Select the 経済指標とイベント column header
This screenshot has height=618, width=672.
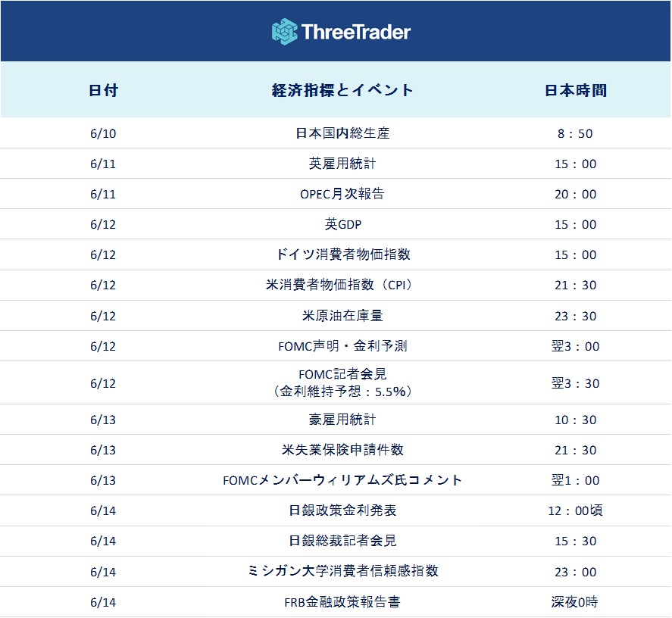click(342, 90)
